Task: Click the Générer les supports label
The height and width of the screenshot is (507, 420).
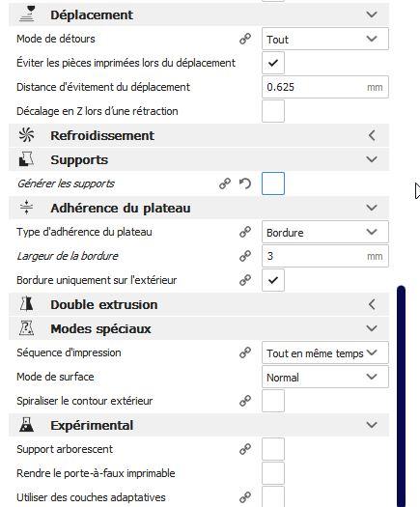Action: (66, 183)
